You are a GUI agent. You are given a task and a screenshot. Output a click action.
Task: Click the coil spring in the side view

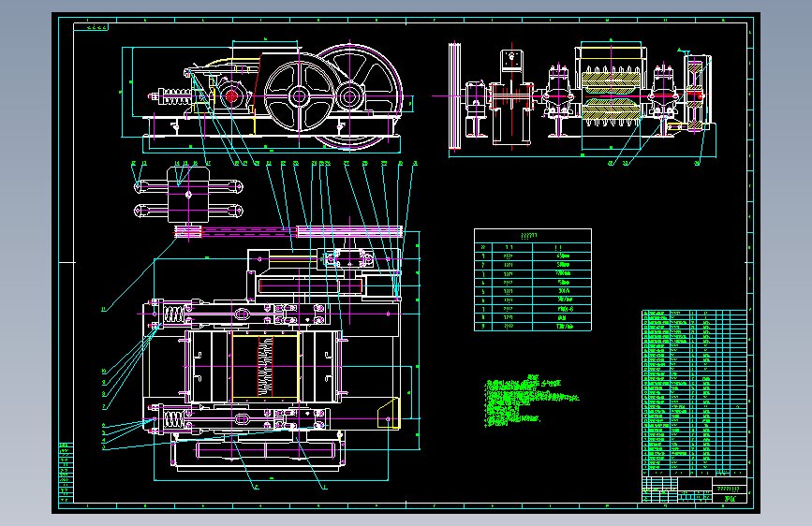pyautogui.click(x=177, y=96)
